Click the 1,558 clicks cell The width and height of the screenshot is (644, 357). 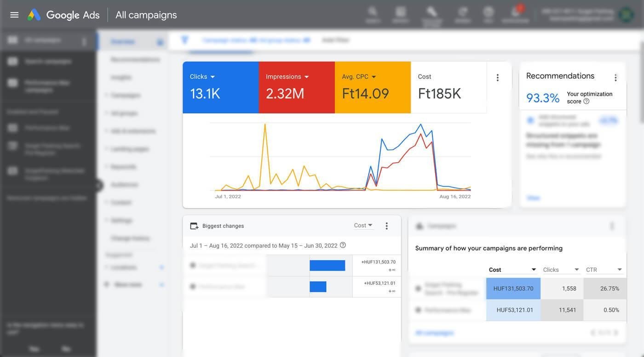pos(562,289)
